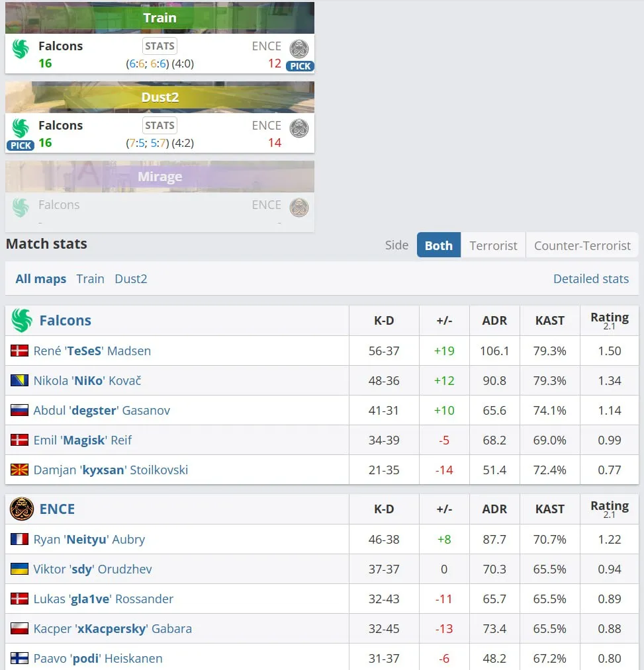Screen dimensions: 644x670
Task: Open Kacper 'xKacpersky' Gabara's profile
Action: click(x=113, y=628)
